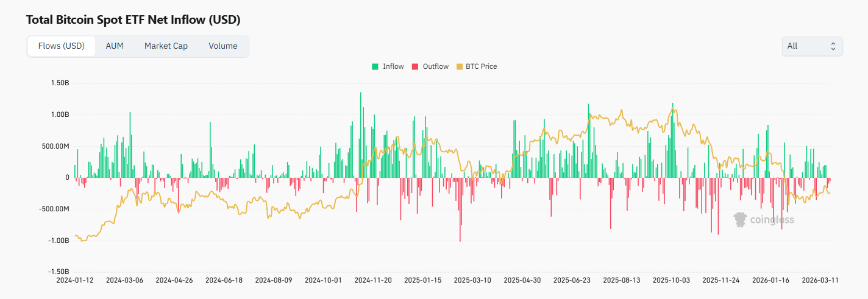Select the Flows (USD) tab
The height and width of the screenshot is (299, 868).
pos(62,46)
